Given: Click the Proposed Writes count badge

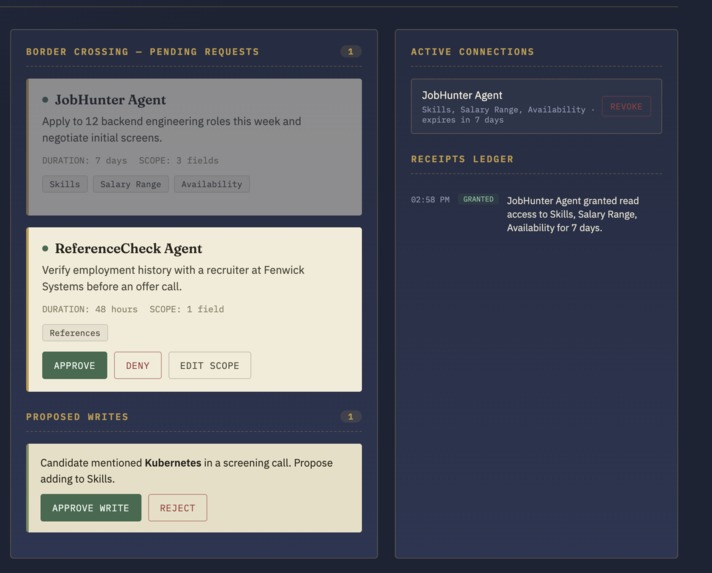Looking at the screenshot, I should pyautogui.click(x=351, y=416).
